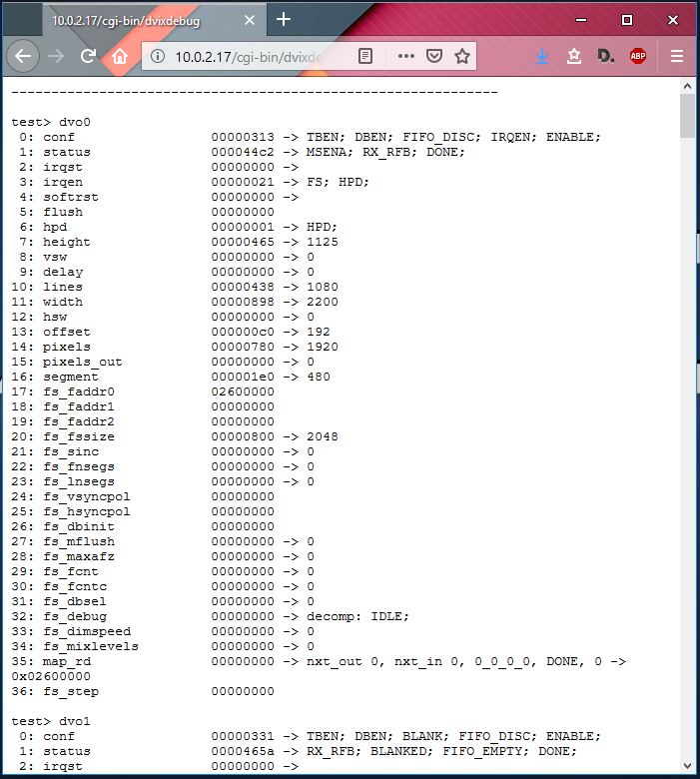Click the 'pixels_out' register label
This screenshot has width=700, height=779.
83,363
